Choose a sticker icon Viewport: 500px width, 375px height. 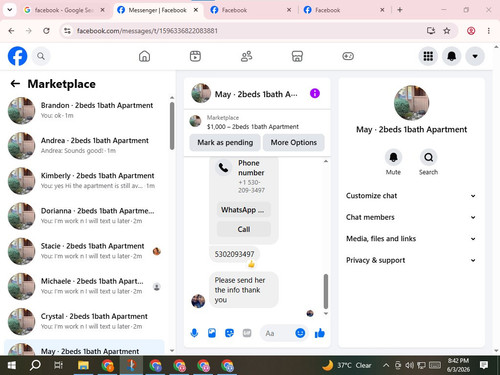[229, 333]
